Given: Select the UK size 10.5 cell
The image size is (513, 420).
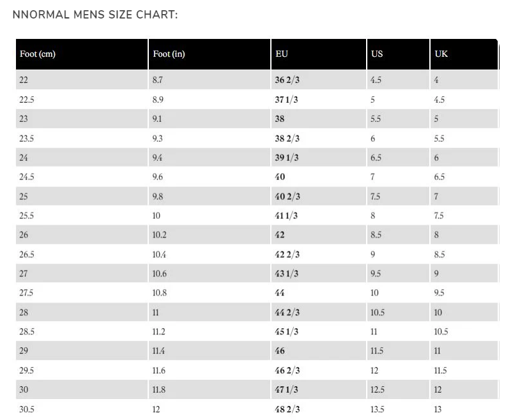Looking at the screenshot, I should tap(464, 331).
